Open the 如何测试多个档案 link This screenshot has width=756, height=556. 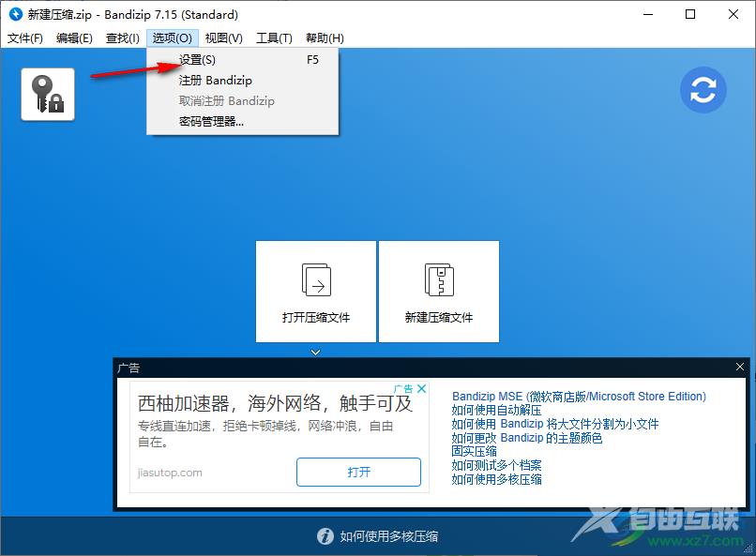pos(496,465)
